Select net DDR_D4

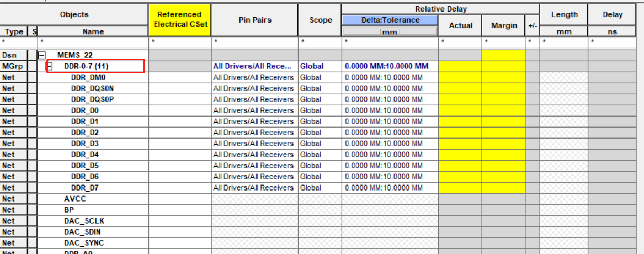coord(84,155)
